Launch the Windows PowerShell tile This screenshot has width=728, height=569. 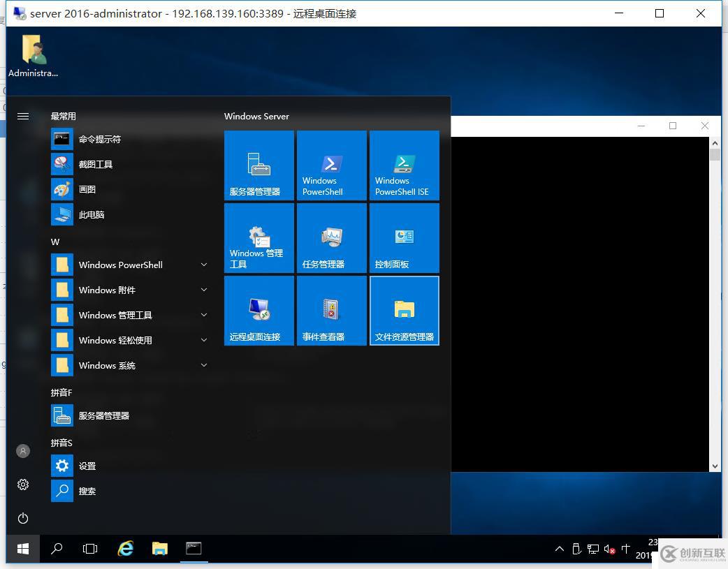[331, 165]
